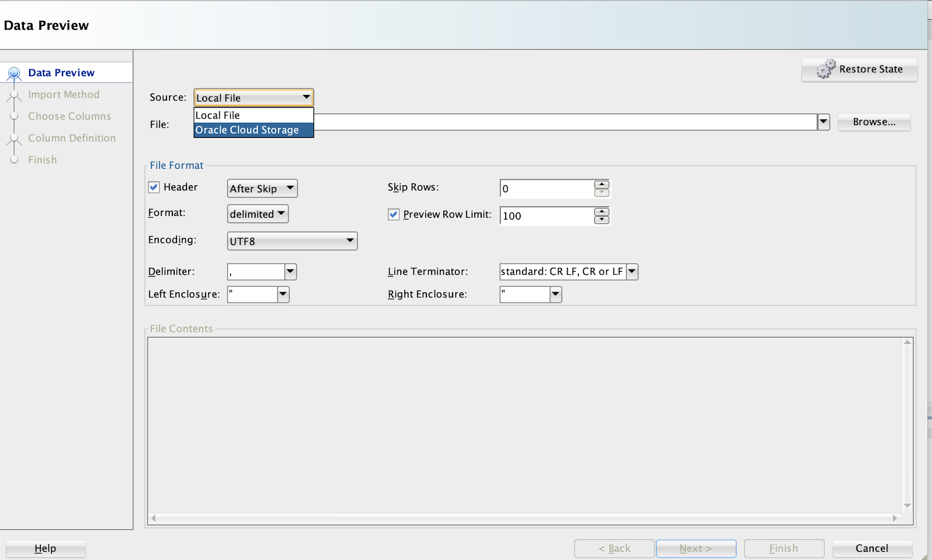Click the Restore State gear icon
Viewport: 932px width, 560px height.
pos(825,69)
